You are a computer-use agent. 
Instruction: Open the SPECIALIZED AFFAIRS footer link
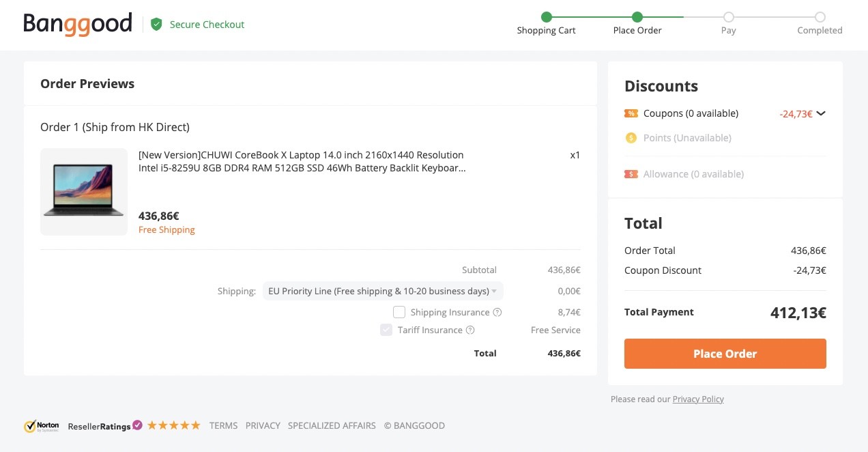(332, 425)
